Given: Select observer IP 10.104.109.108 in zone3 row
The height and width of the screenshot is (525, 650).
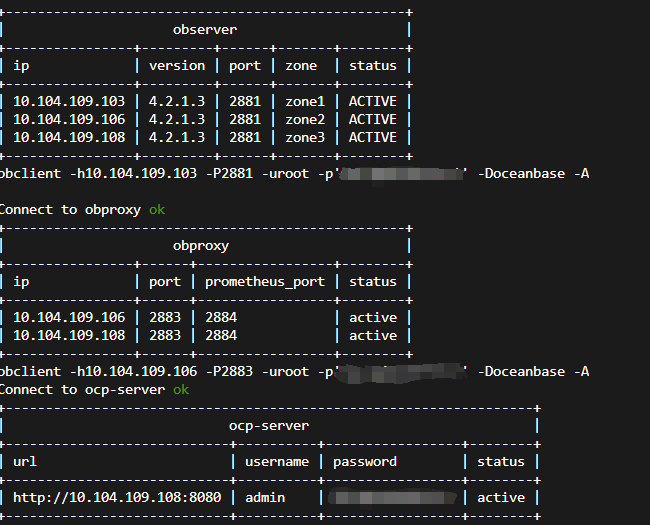Looking at the screenshot, I should (69, 137).
